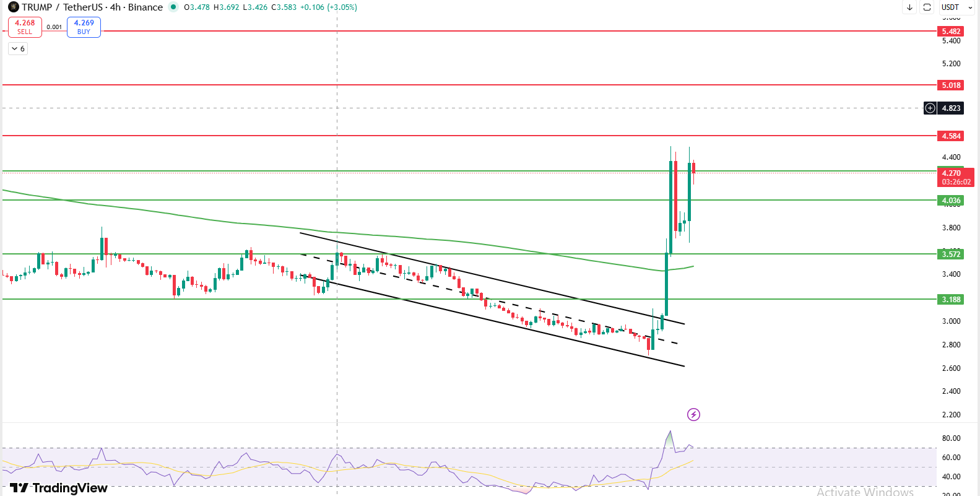This screenshot has height=496, width=980.
Task: Open the TradingView logo link
Action: pyautogui.click(x=59, y=488)
